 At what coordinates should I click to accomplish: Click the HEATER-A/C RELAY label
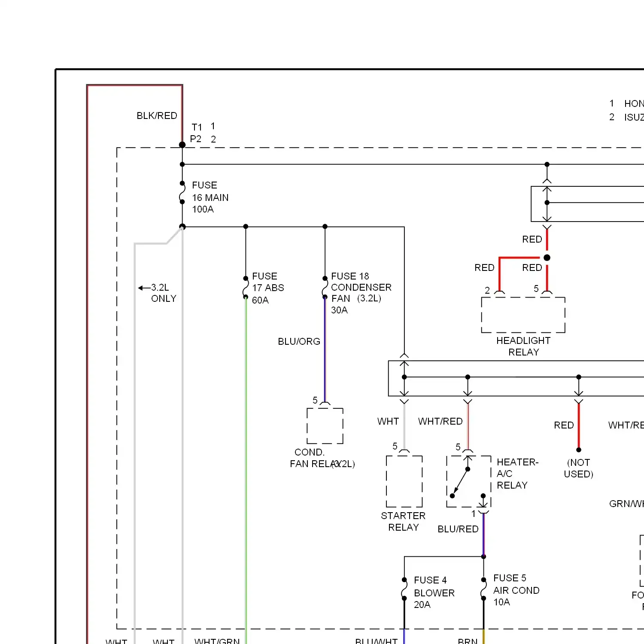[x=517, y=474]
